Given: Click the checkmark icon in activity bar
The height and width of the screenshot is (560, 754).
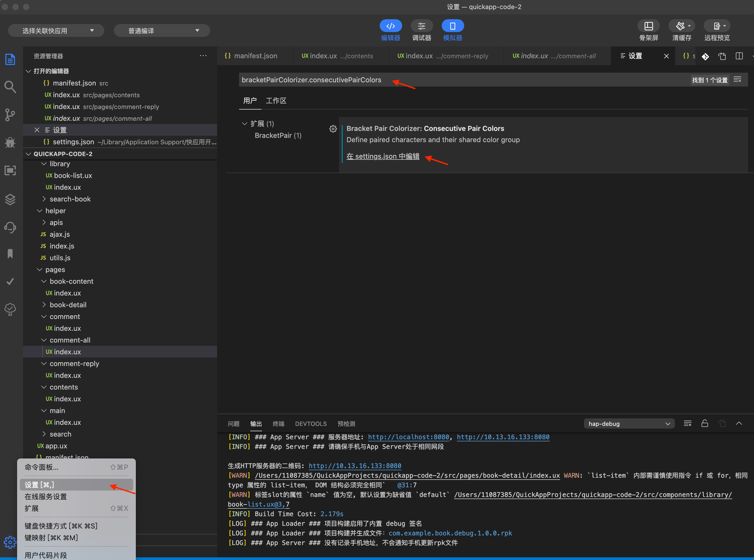Looking at the screenshot, I should click(x=10, y=281).
